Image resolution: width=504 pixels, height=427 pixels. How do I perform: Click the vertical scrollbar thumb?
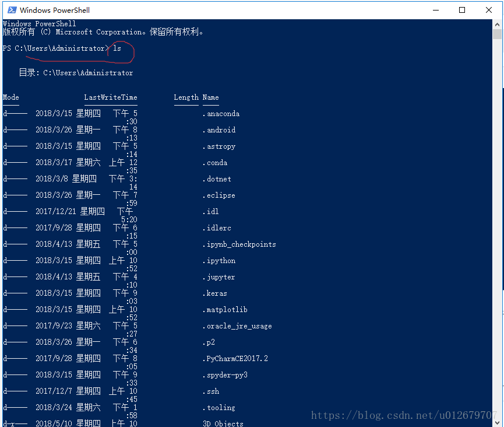497,34
